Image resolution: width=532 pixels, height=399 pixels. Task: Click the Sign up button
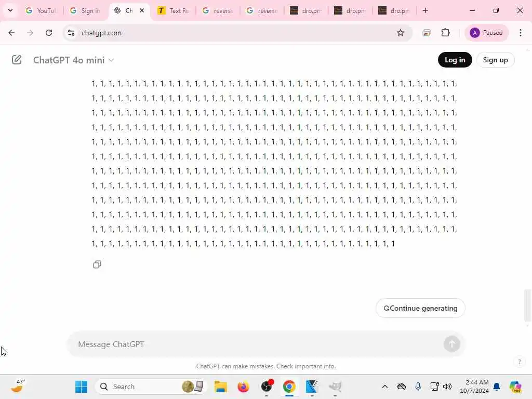[x=495, y=60]
